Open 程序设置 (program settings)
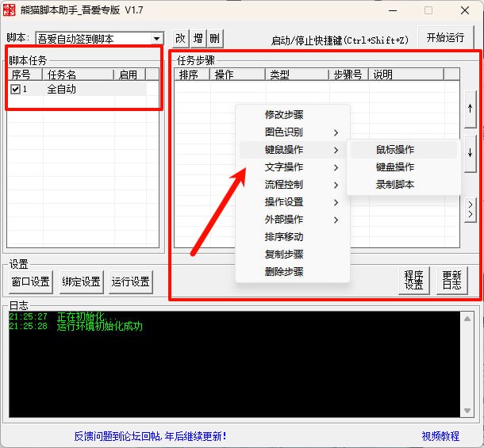This screenshot has height=448, width=484. point(413,280)
